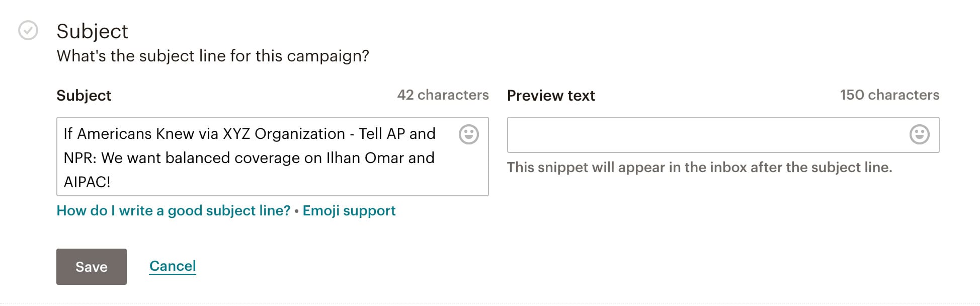Open emoji picker in Preview text field
The image size is (980, 306).
[x=919, y=134]
